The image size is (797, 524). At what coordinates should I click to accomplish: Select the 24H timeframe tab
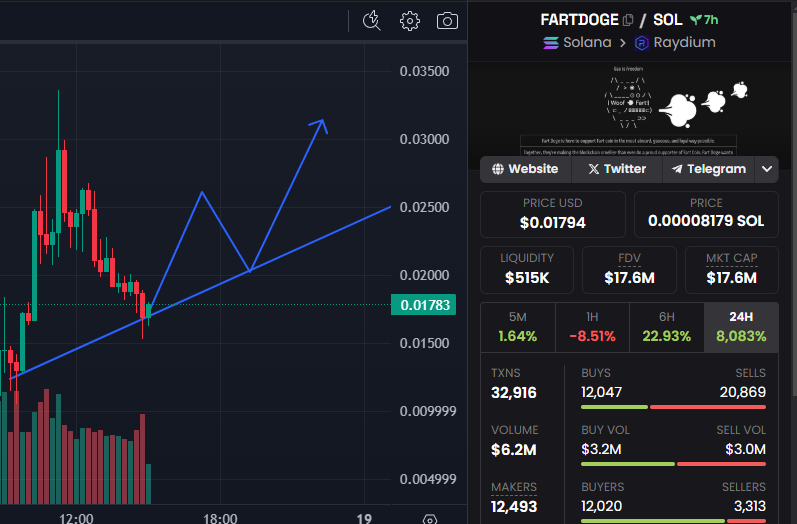click(x=741, y=327)
